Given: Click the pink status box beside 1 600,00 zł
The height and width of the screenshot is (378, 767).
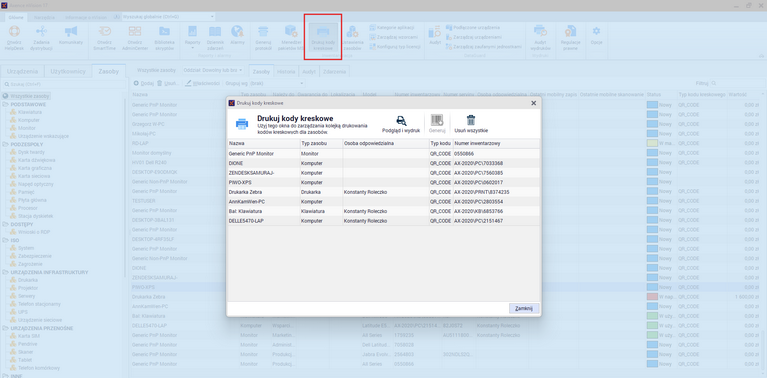Looking at the screenshot, I should pyautogui.click(x=652, y=297).
